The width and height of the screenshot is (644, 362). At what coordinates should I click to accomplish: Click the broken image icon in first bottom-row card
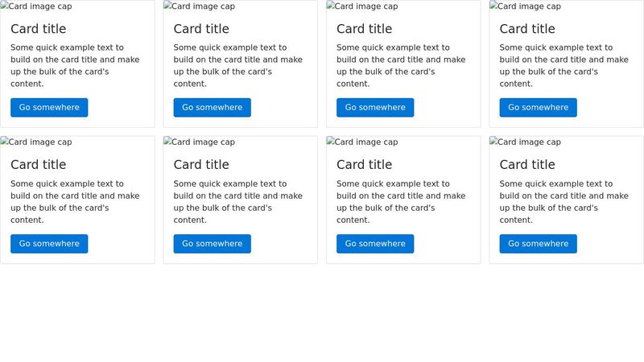4,142
